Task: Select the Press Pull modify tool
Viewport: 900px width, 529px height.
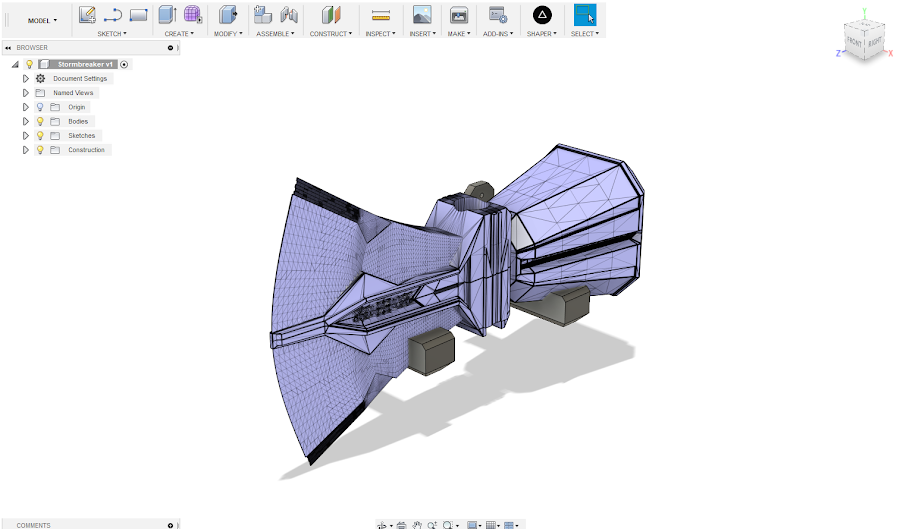Action: pyautogui.click(x=228, y=15)
